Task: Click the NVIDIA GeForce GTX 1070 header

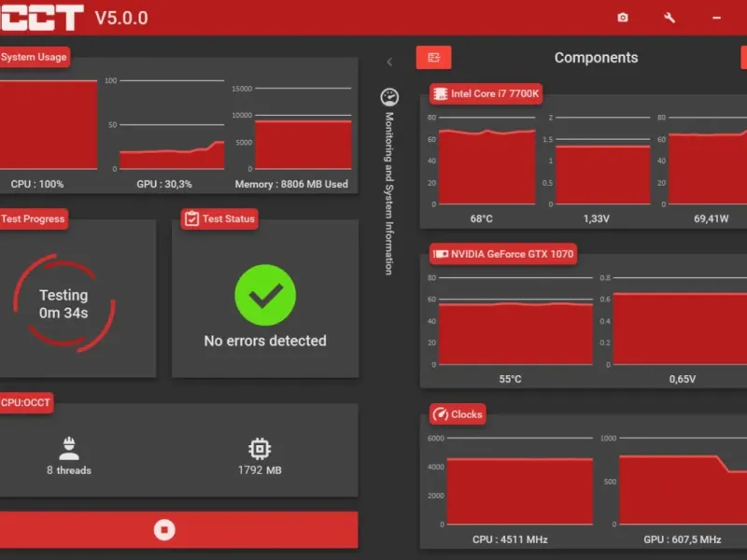Action: (503, 254)
